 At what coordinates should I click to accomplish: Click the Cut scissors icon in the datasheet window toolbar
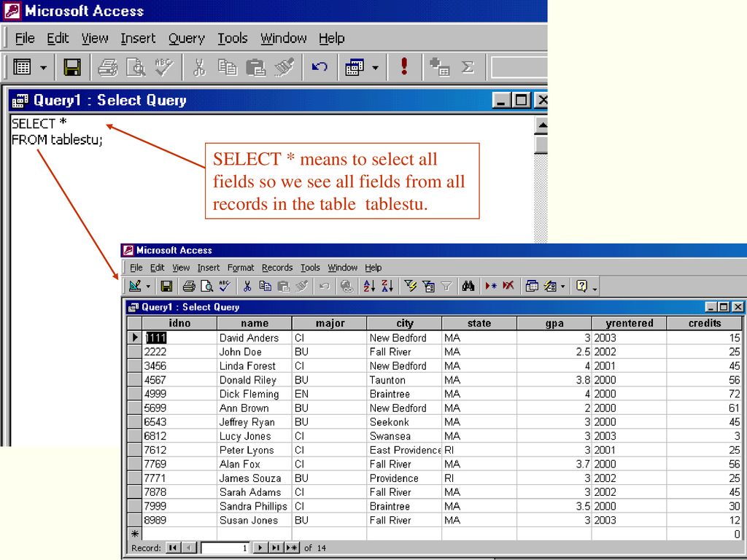[247, 286]
